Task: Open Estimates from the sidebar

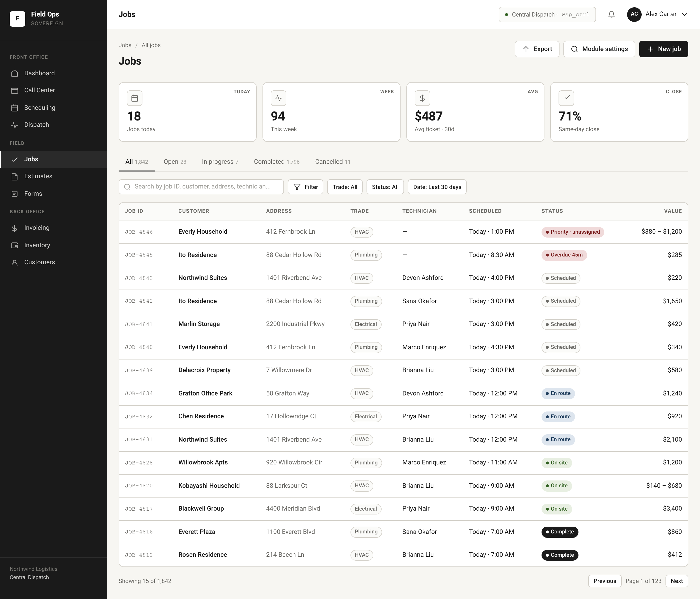Action: point(53,176)
